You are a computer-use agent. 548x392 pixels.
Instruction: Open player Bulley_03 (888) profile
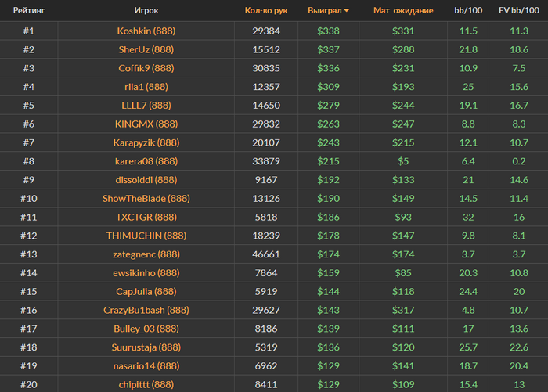[x=146, y=329]
